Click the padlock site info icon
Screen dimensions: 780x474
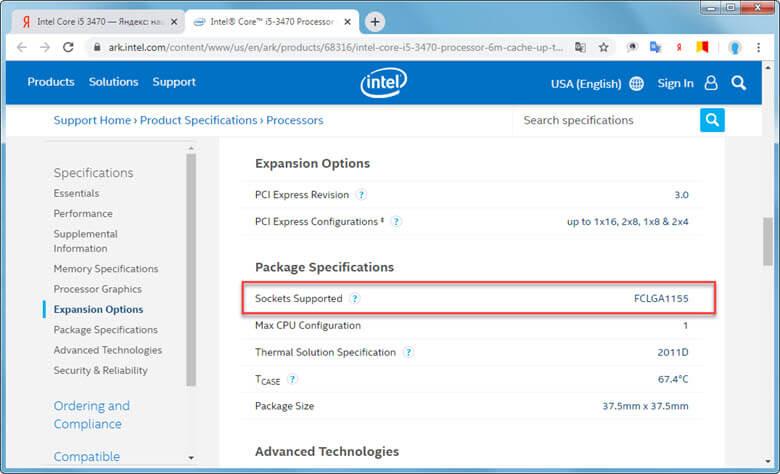pyautogui.click(x=97, y=47)
